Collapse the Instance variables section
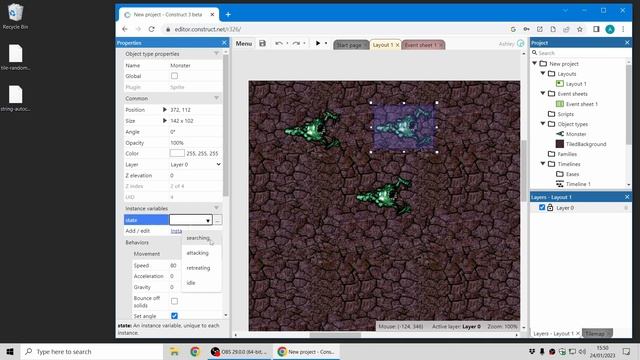640x360 pixels. pyautogui.click(x=216, y=208)
